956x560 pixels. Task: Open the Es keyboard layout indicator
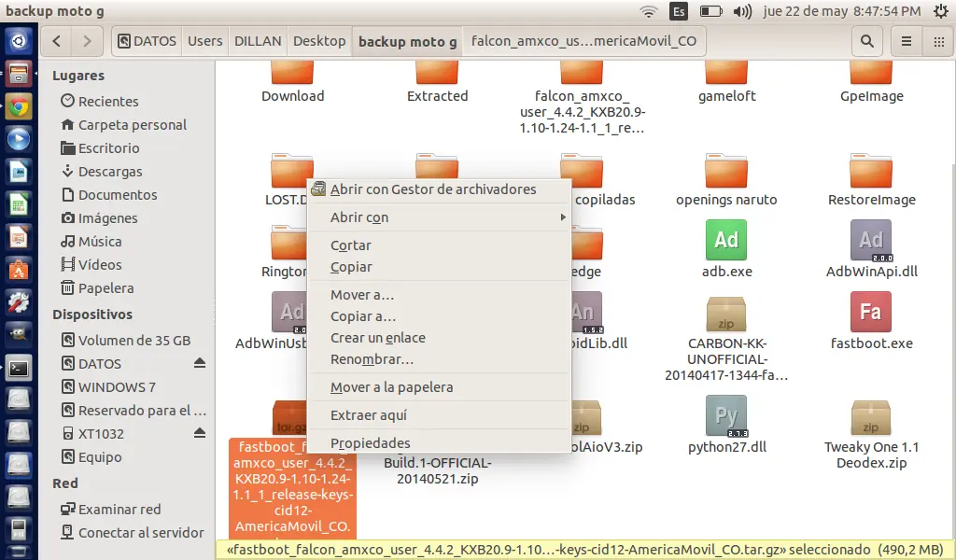click(679, 11)
